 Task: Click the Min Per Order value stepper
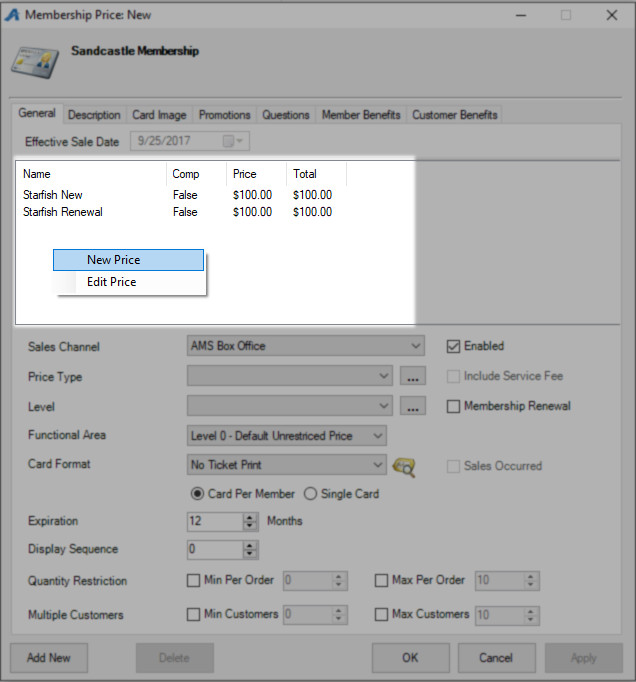[338, 581]
